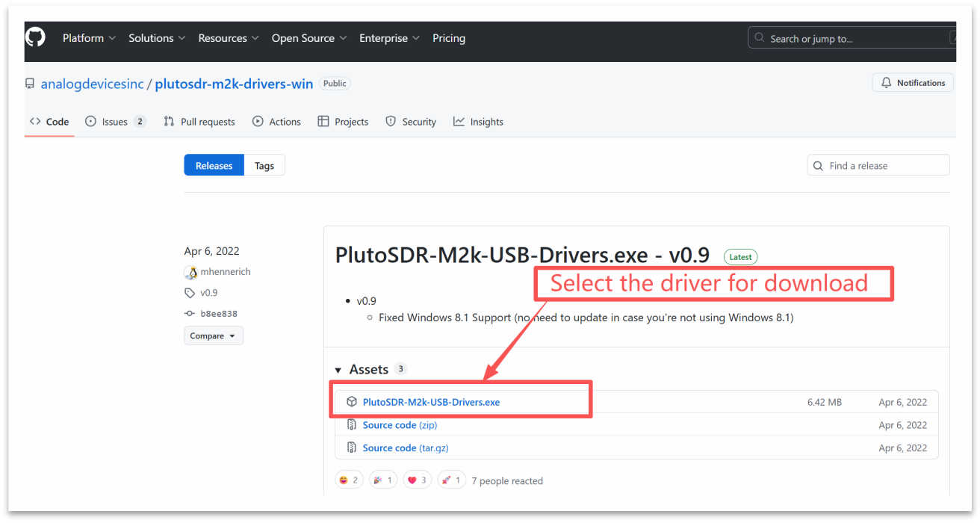Open the analogdevicesinc owner link

click(92, 84)
